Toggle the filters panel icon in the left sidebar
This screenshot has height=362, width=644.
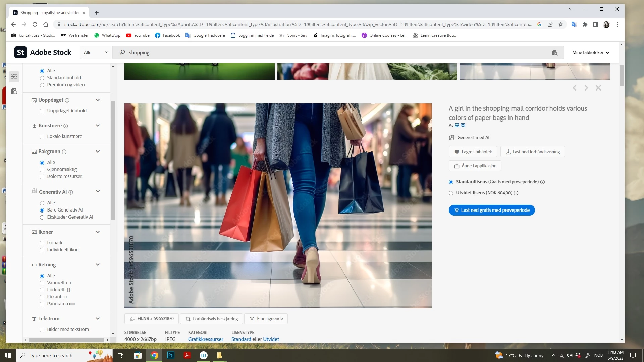pos(14,77)
